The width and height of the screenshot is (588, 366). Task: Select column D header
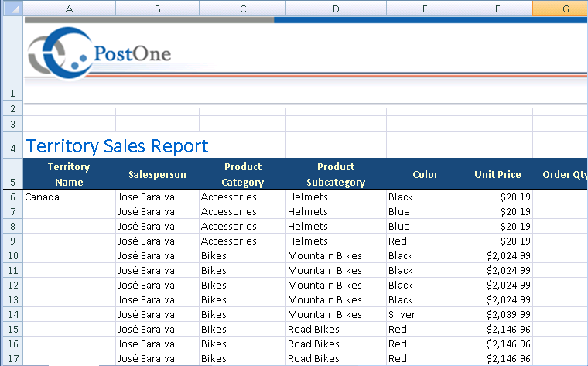click(336, 9)
